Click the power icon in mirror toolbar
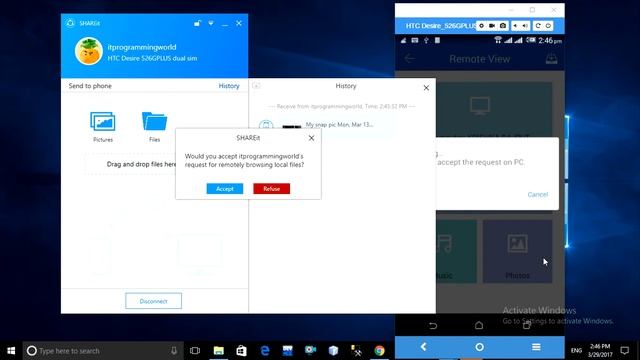The image size is (640, 360). click(x=548, y=26)
